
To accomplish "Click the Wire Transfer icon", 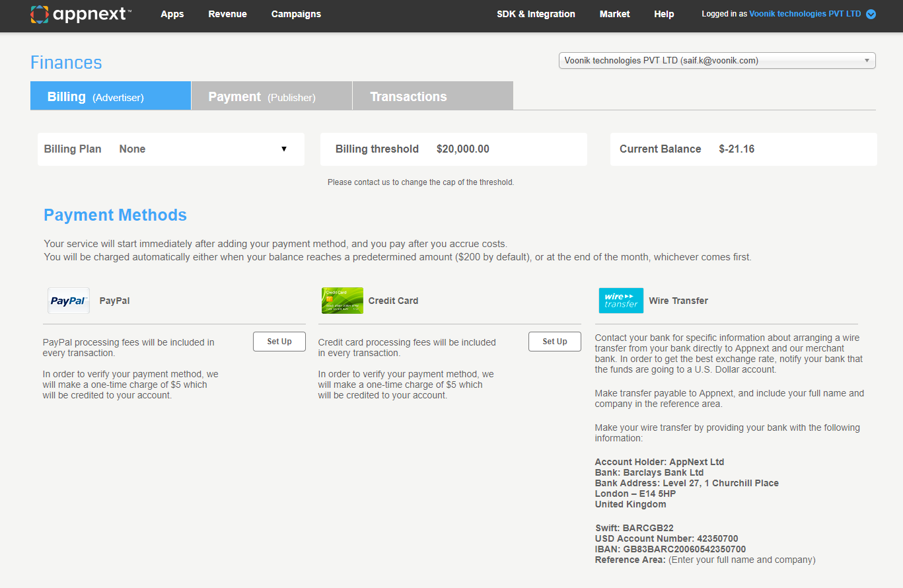I will click(621, 301).
